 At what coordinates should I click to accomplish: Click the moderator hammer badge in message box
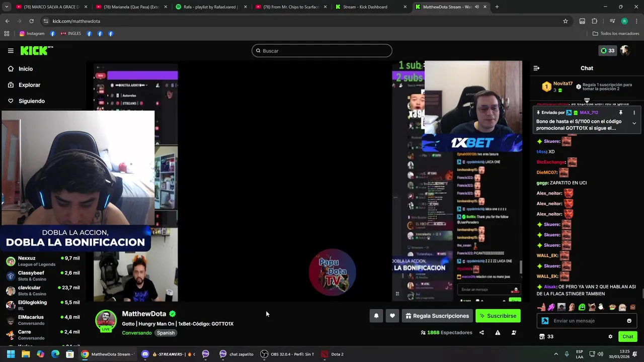[545, 321]
